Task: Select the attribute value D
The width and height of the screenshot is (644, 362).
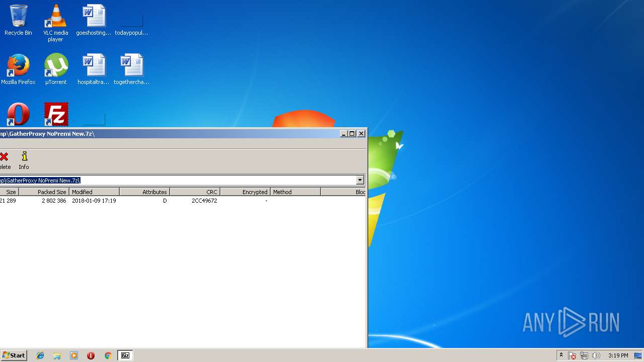Action: (x=165, y=201)
